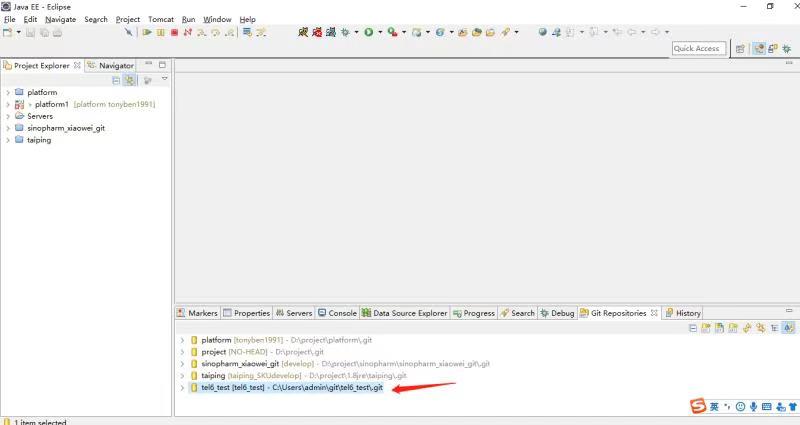
Task: Click the red Terminate toolbar icon
Action: click(174, 32)
